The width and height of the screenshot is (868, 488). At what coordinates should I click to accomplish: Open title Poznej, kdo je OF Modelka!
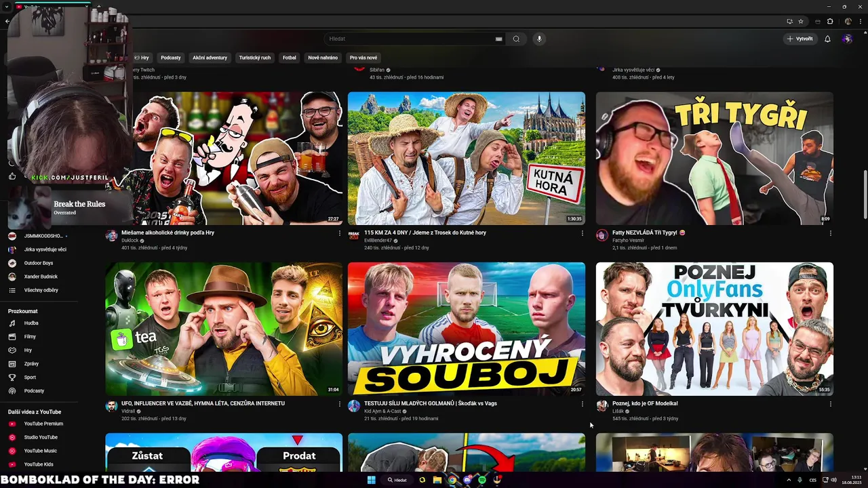645,403
